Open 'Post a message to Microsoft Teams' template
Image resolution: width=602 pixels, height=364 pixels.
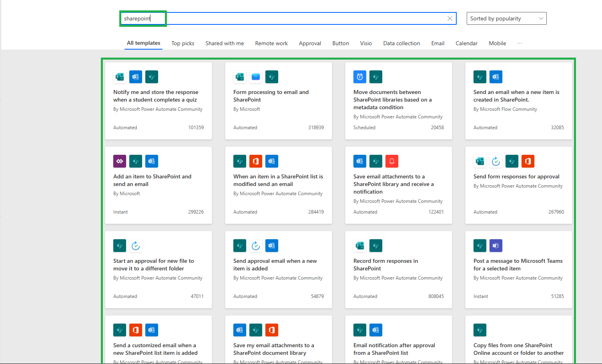click(x=519, y=270)
